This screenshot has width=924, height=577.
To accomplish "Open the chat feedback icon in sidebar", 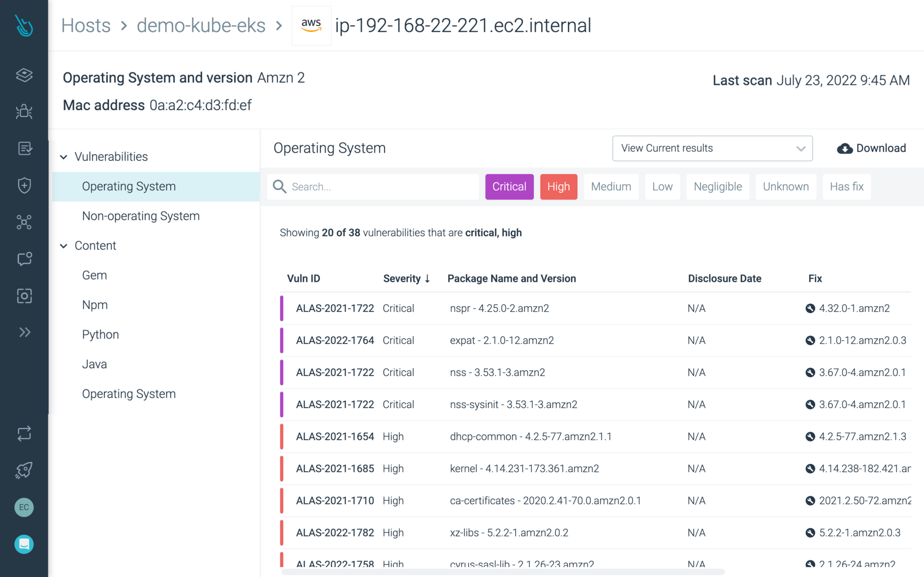I will (24, 259).
